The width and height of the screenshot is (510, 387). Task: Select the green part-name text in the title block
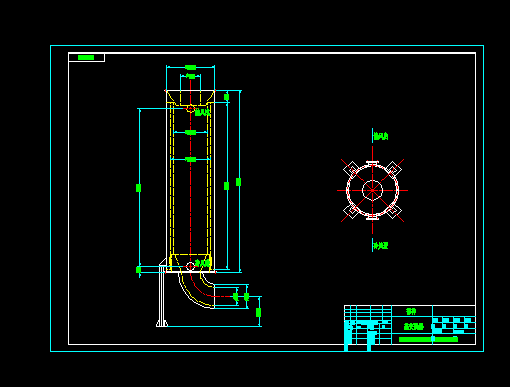[414, 327]
